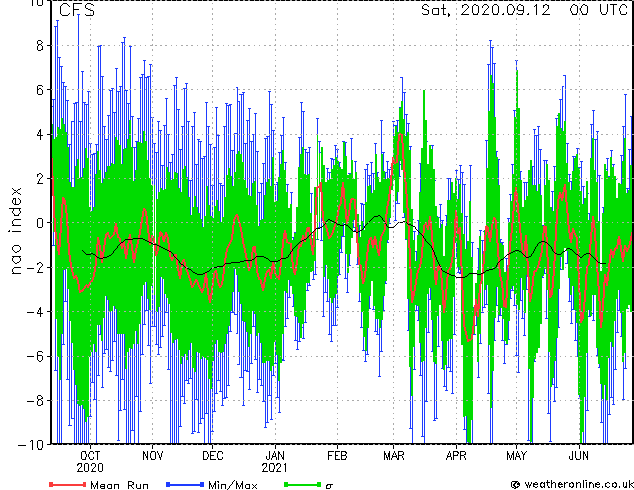This screenshot has height=490, width=634.
Task: Click the green sigma legend line
Action: click(302, 484)
